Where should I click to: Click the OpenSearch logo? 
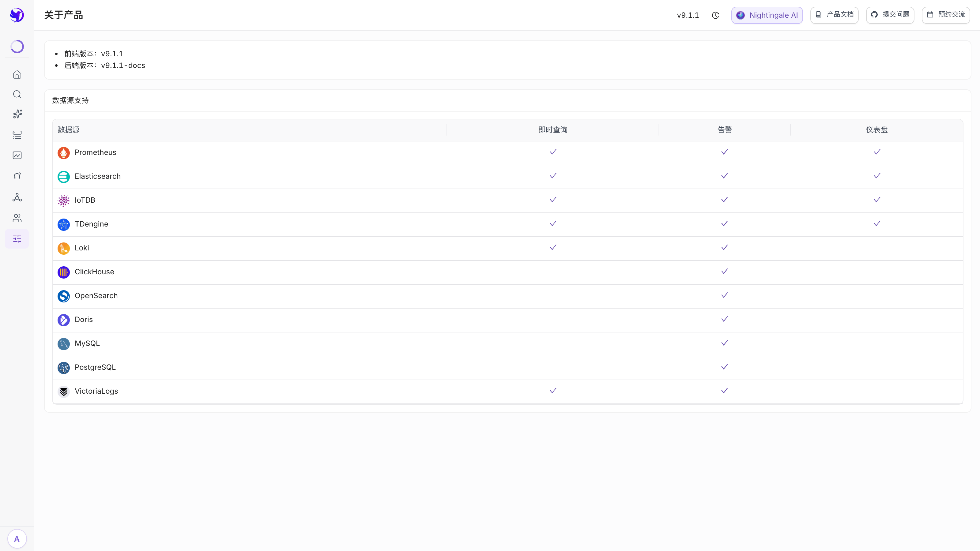tap(63, 296)
